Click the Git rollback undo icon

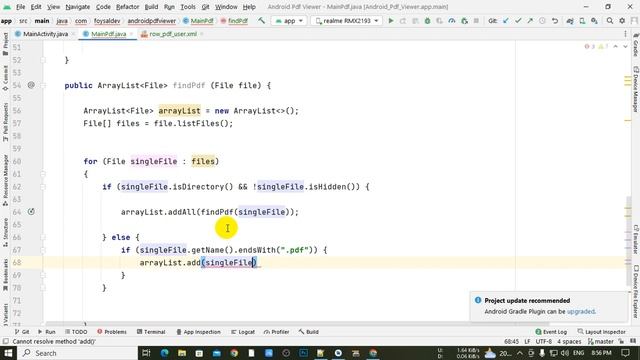click(555, 21)
